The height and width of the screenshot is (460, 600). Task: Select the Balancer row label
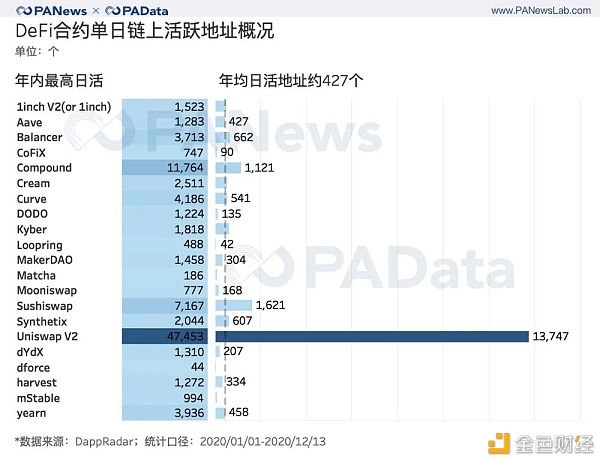tap(39, 137)
